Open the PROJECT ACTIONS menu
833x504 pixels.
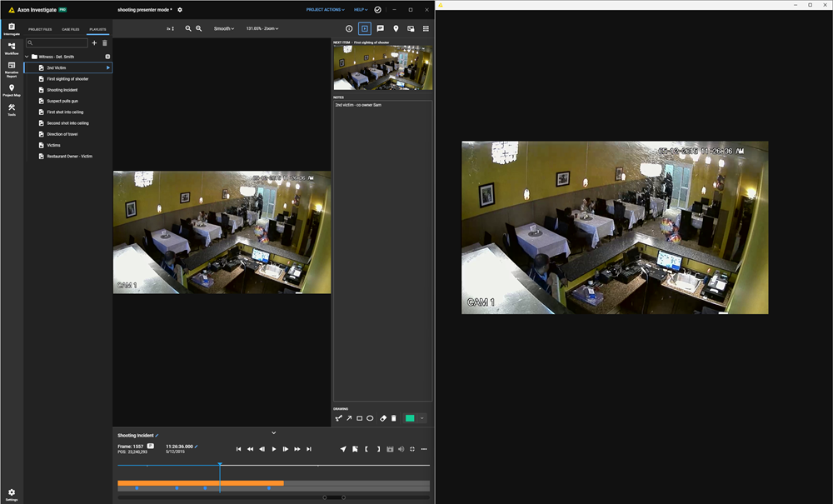click(325, 9)
